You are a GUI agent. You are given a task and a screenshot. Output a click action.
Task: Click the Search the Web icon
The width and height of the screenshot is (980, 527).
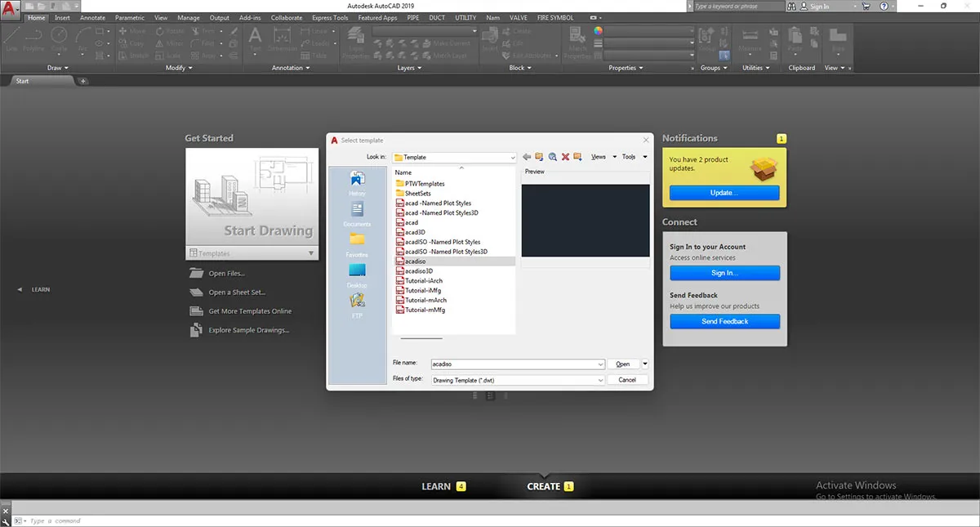click(552, 157)
